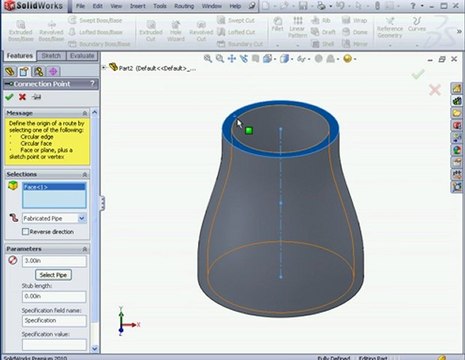Open Connection Point help question mark
The image size is (465, 360).
point(93,84)
